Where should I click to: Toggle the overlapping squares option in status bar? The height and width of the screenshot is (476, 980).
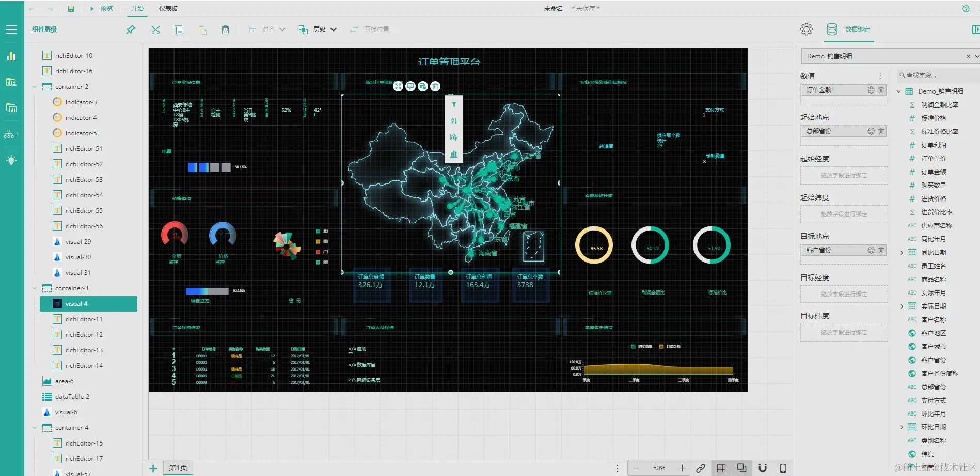pyautogui.click(x=742, y=468)
